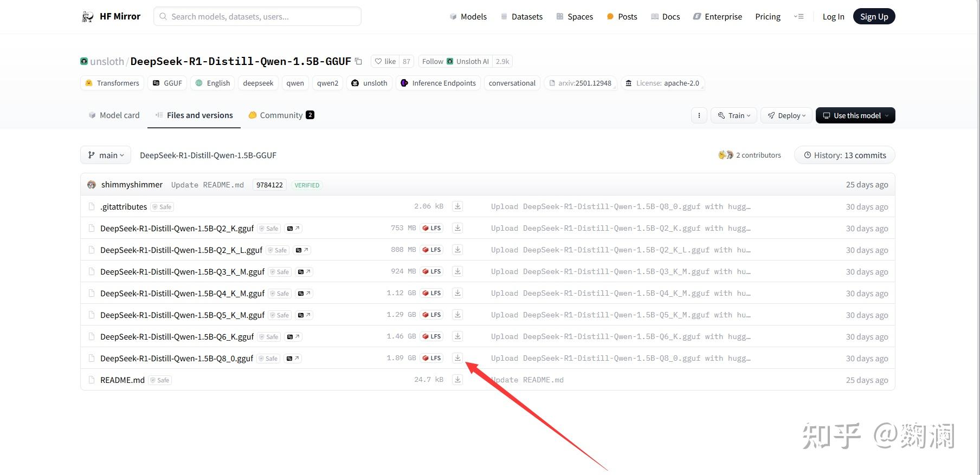View History: 13 commits
The width and height of the screenshot is (980, 475).
tap(844, 155)
